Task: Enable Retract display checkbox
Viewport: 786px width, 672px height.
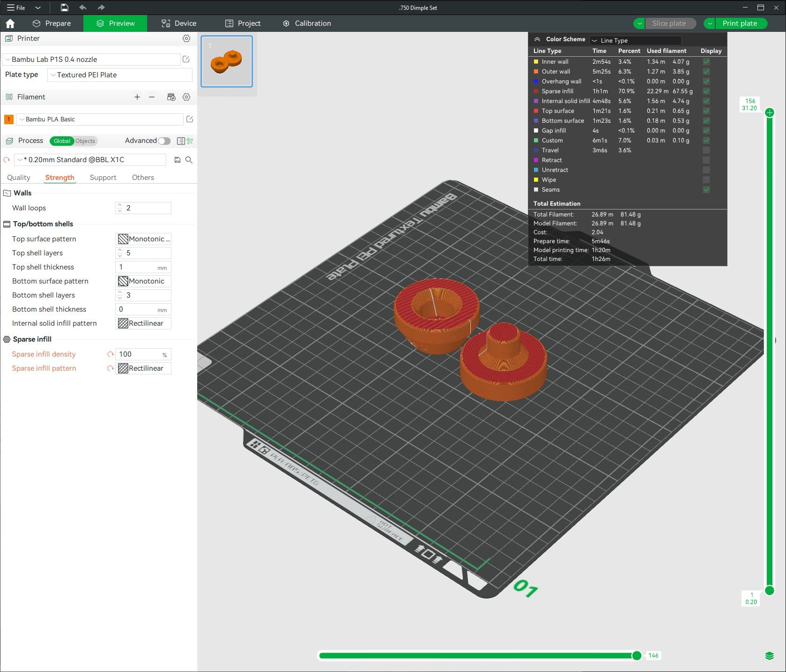Action: click(x=706, y=160)
